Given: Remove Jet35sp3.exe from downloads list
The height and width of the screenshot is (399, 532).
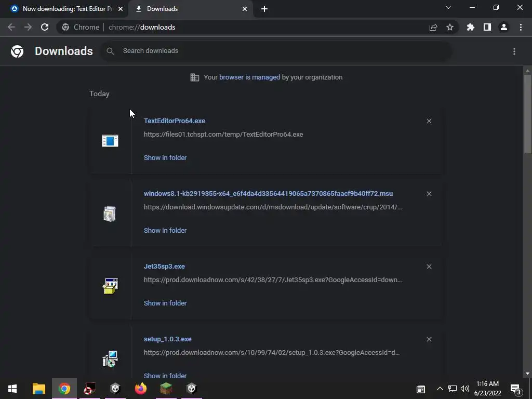Looking at the screenshot, I should click(x=429, y=267).
